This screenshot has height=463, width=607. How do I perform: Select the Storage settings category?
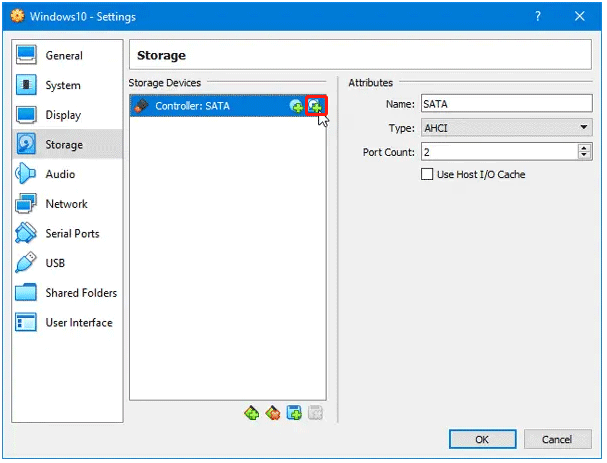click(67, 144)
